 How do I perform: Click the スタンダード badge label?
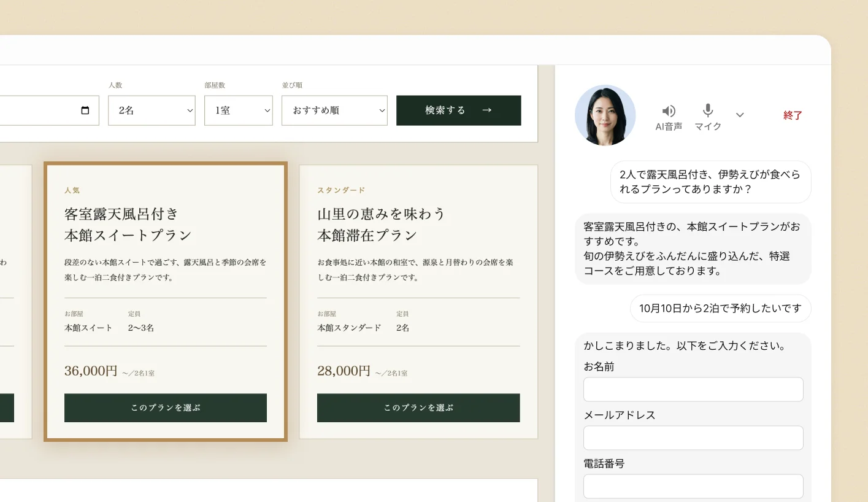(x=341, y=190)
